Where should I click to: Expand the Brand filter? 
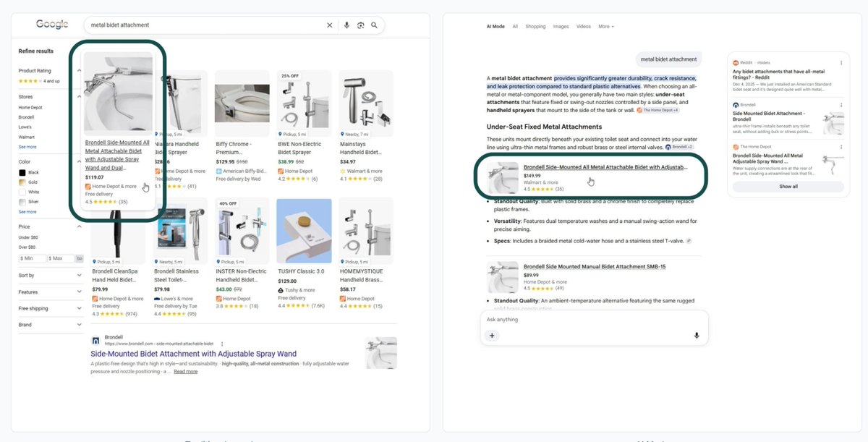click(80, 325)
